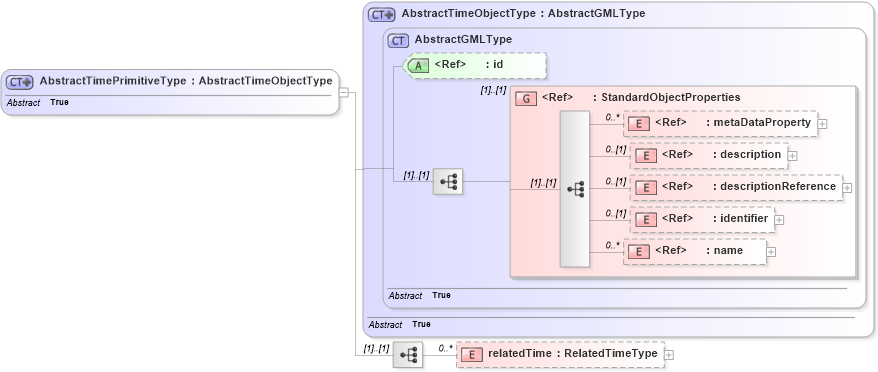
Task: Expand the metaDataProperty element
Action: pyautogui.click(x=822, y=124)
